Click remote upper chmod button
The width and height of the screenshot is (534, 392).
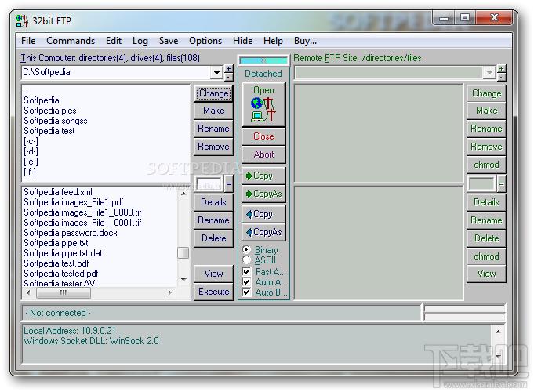pyautogui.click(x=486, y=165)
